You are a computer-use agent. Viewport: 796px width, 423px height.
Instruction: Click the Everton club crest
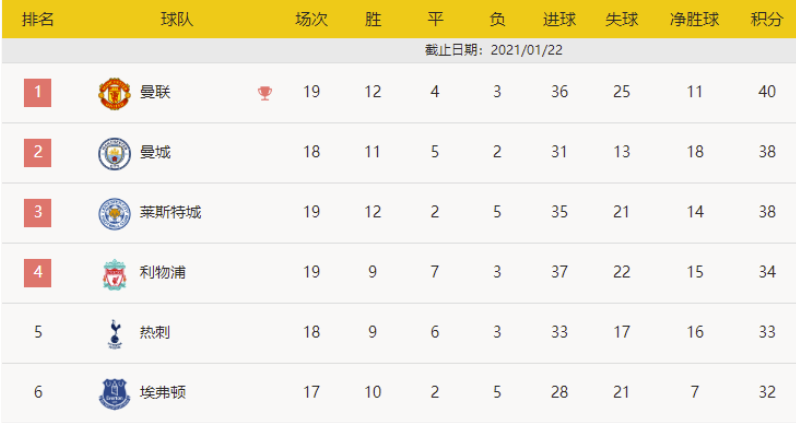(x=114, y=393)
